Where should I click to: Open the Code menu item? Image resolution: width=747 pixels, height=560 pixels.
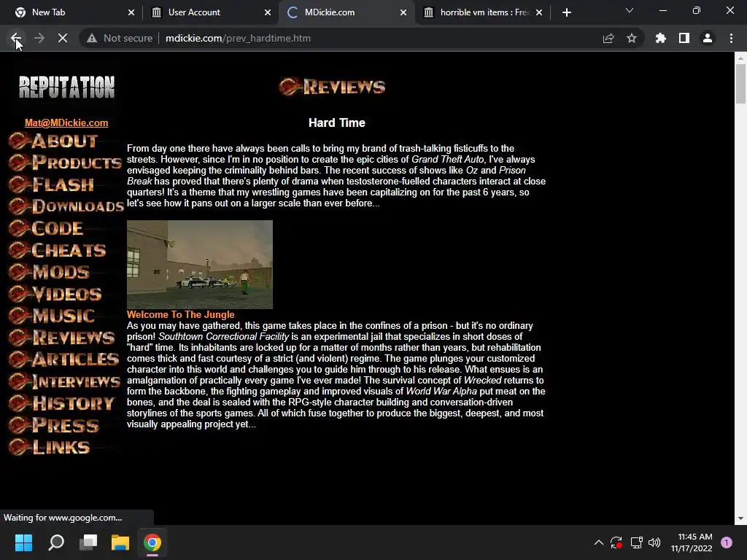click(46, 228)
